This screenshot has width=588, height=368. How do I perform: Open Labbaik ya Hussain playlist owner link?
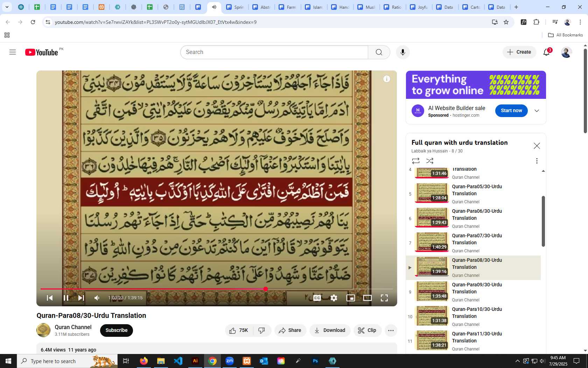429,151
